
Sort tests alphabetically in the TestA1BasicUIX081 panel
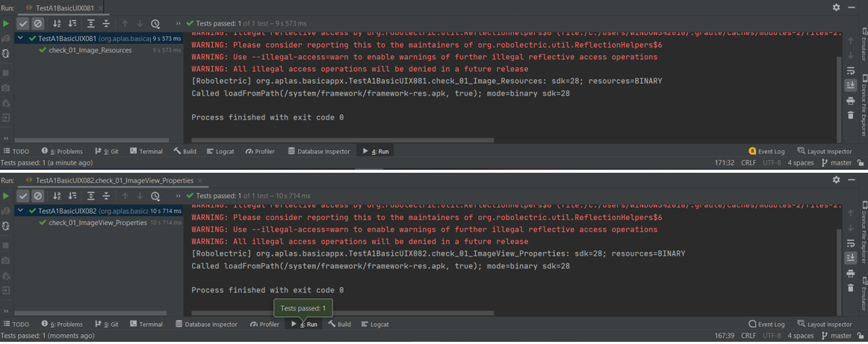coord(57,24)
